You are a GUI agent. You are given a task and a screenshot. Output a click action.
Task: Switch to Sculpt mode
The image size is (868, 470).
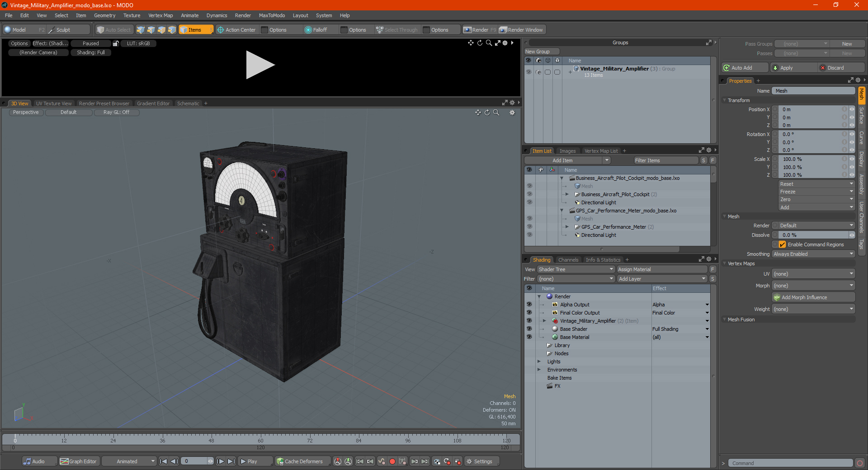point(68,30)
